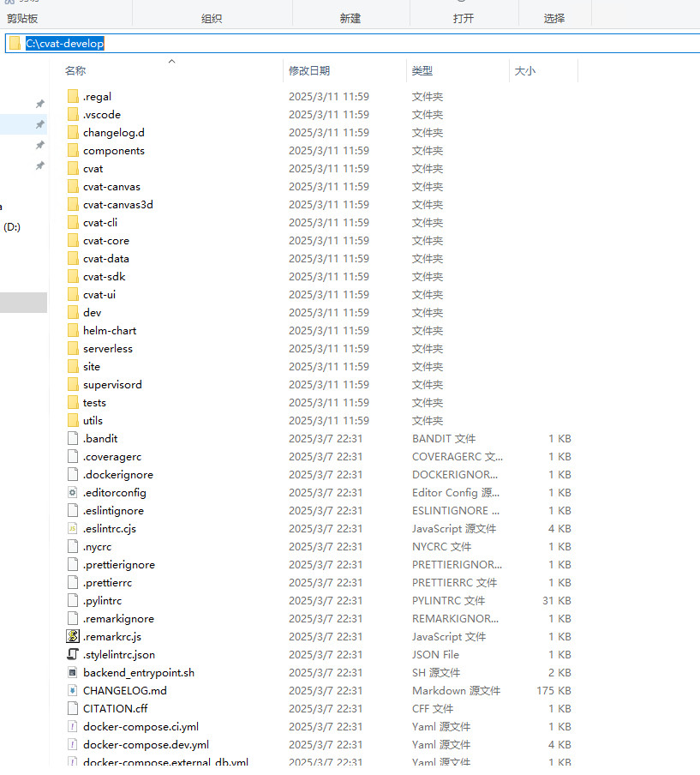Select the cvat-canvas3d folder icon
700x775 pixels.
73,204
